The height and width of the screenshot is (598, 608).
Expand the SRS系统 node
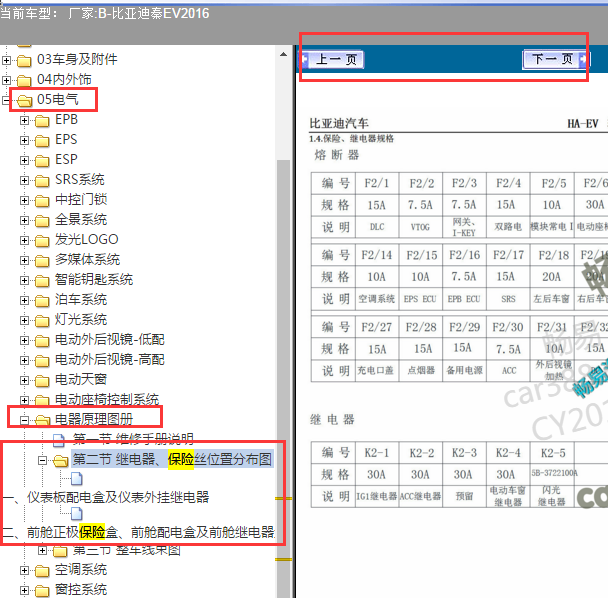pyautogui.click(x=24, y=181)
